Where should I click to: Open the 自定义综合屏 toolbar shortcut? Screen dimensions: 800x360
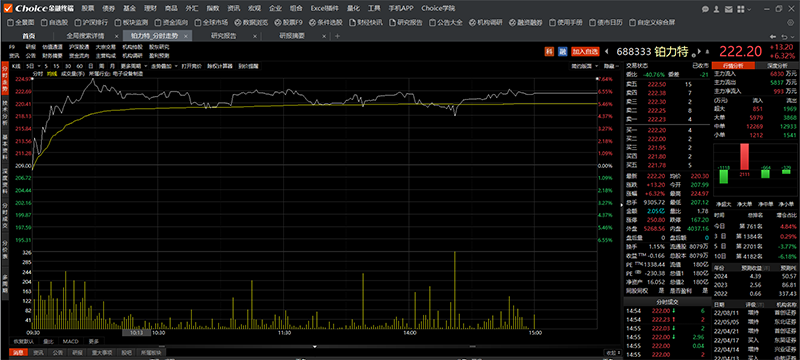tap(652, 22)
